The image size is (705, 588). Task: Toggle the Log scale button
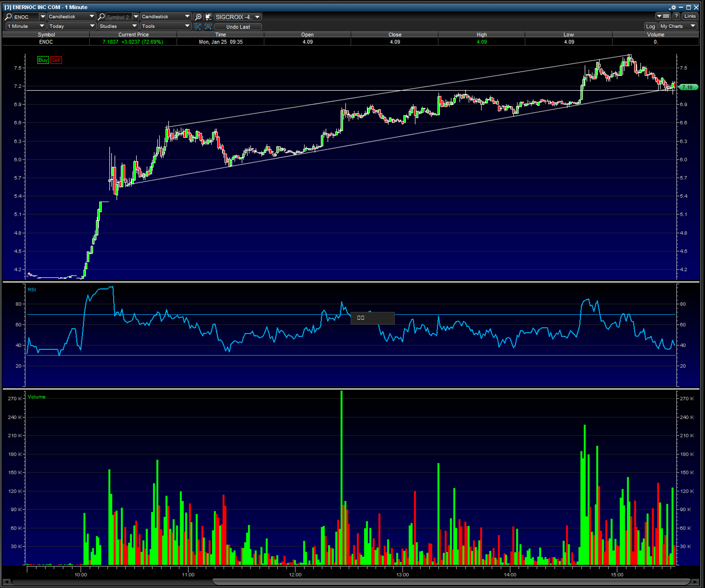coord(650,26)
